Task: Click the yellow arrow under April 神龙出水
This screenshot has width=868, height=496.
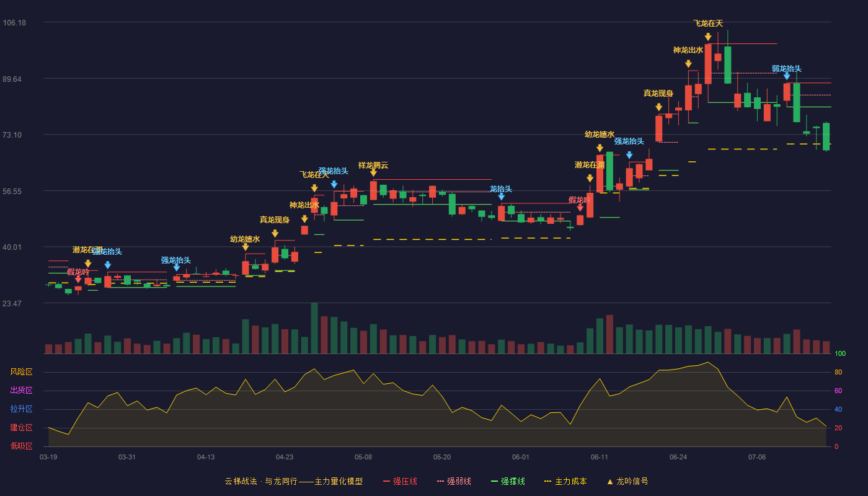Action: pos(304,219)
